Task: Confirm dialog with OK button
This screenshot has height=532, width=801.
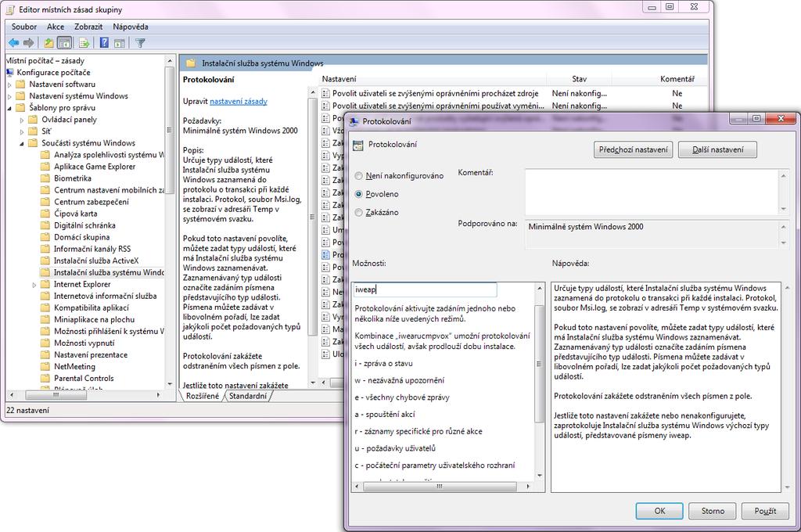Action: tap(659, 511)
